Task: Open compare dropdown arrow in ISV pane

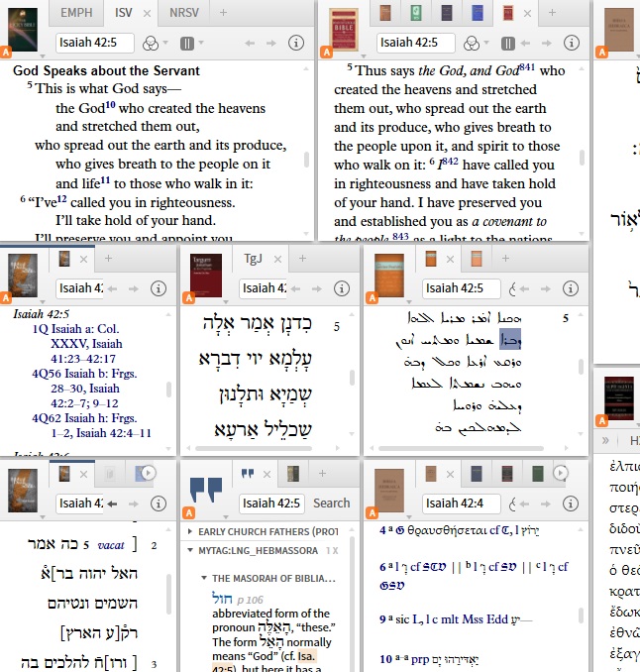Action: tap(165, 43)
